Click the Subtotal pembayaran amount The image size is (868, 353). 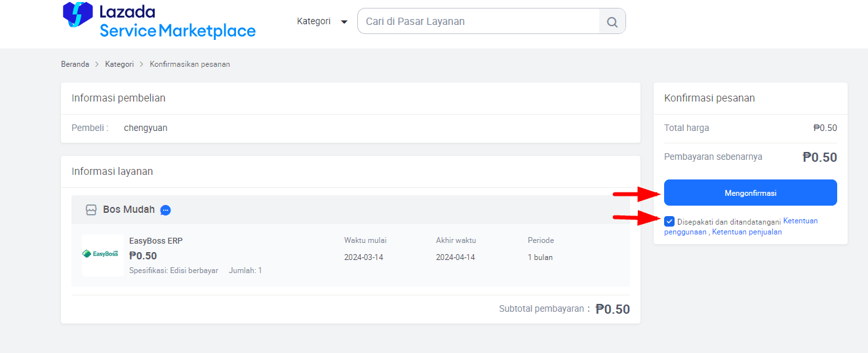click(x=612, y=309)
